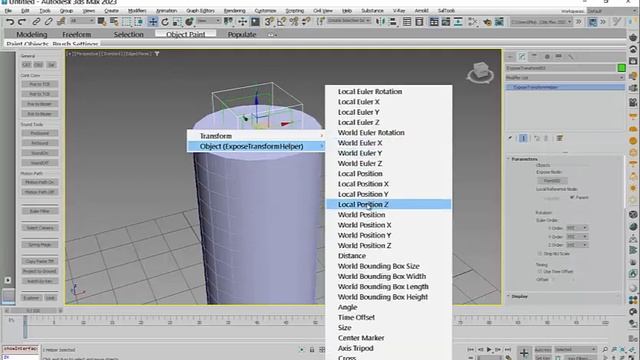The height and width of the screenshot is (360, 640).
Task: Switch to the Modeling ribbon tab
Action: [x=32, y=35]
